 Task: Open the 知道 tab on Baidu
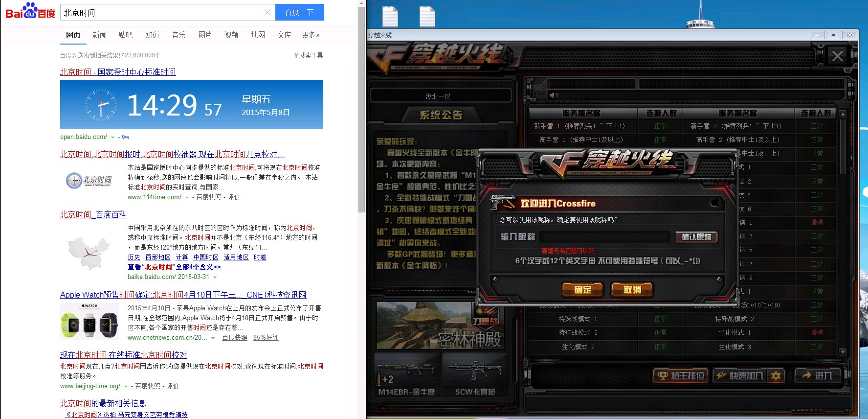[152, 35]
